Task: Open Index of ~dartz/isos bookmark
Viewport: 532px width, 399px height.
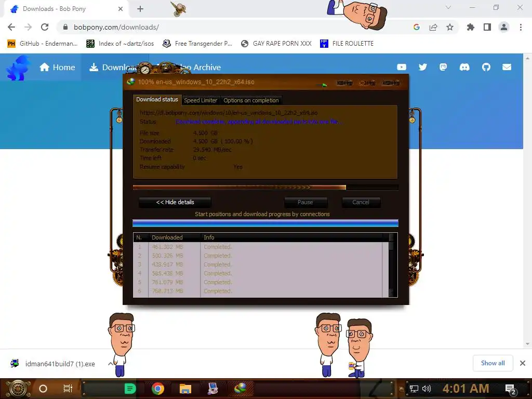Action: (120, 44)
